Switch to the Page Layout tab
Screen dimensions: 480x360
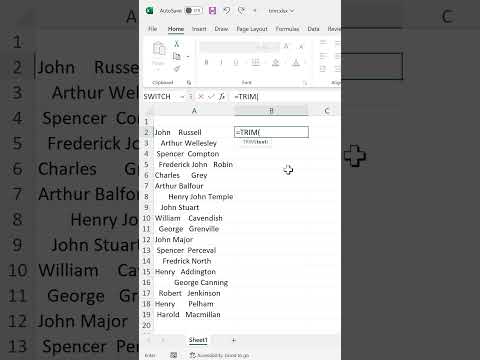point(252,29)
